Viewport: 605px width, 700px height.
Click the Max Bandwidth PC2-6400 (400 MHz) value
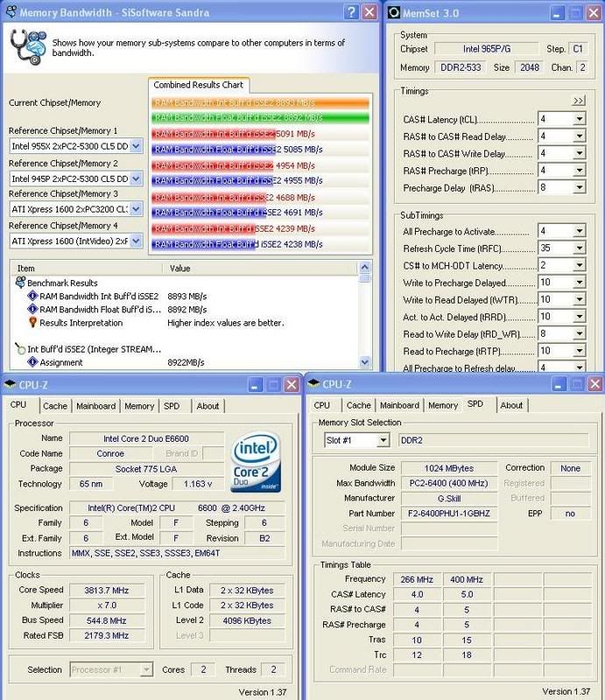pyautogui.click(x=449, y=483)
